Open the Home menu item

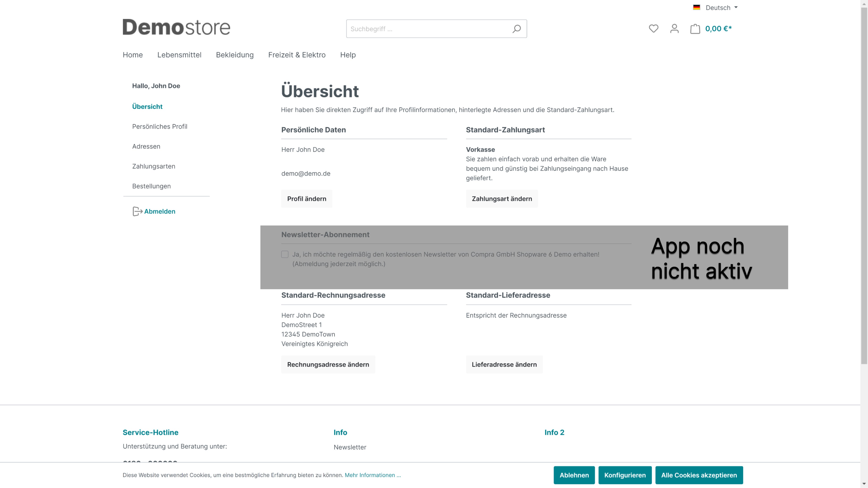[x=133, y=55]
